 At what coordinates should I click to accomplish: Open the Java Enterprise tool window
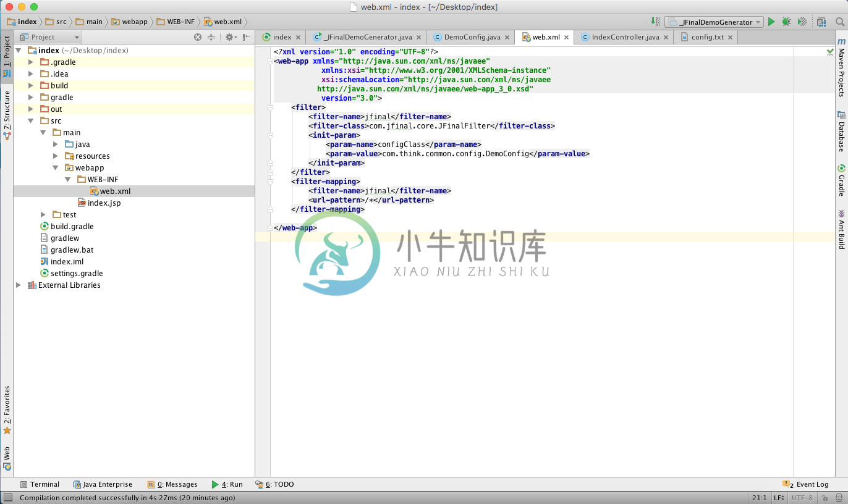coord(103,484)
